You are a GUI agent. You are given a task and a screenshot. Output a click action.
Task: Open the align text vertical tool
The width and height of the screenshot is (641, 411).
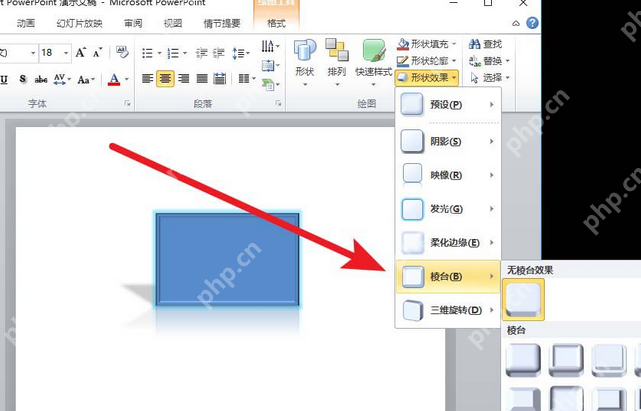click(x=270, y=65)
